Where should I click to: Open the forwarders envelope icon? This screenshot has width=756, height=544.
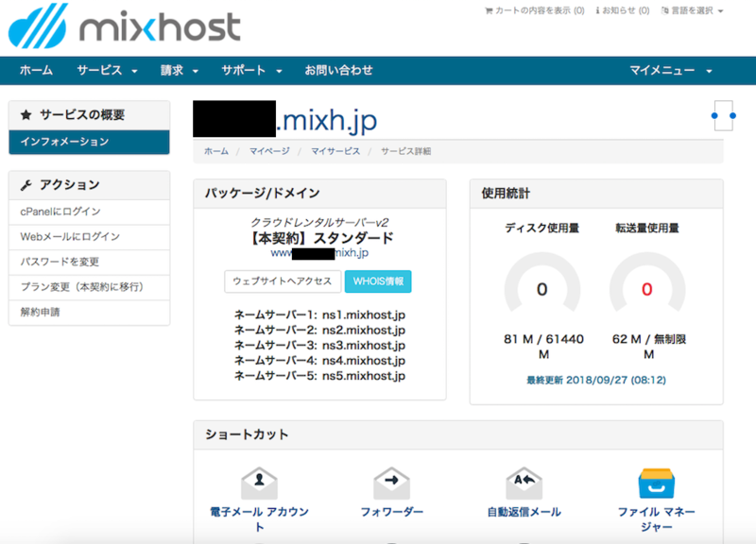point(391,483)
